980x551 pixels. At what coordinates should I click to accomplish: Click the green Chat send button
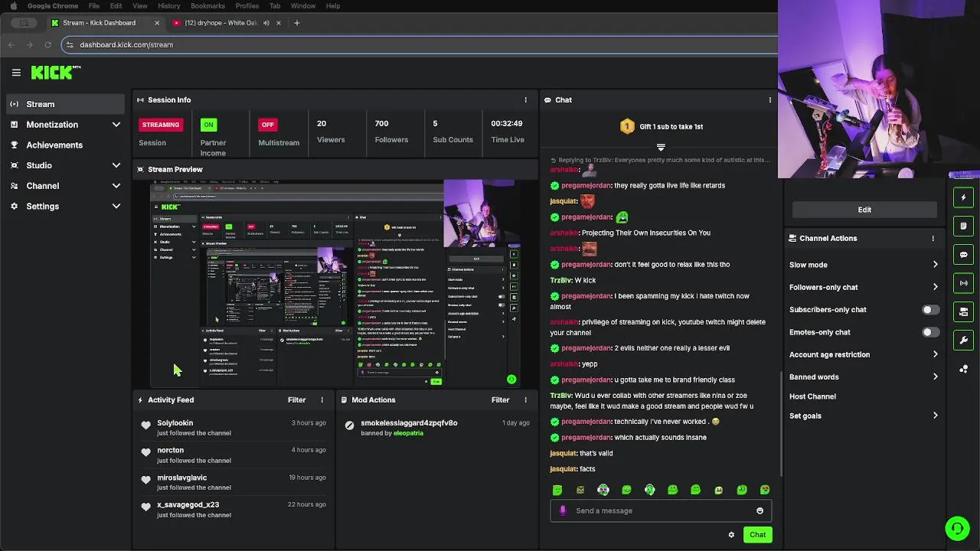pos(757,535)
